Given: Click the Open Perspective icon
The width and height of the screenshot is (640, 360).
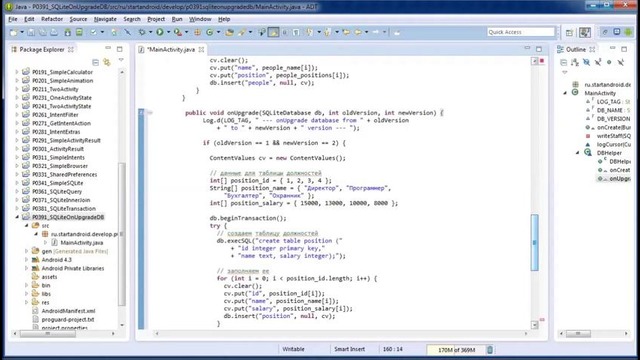Looking at the screenshot, I should pyautogui.click(x=569, y=32).
